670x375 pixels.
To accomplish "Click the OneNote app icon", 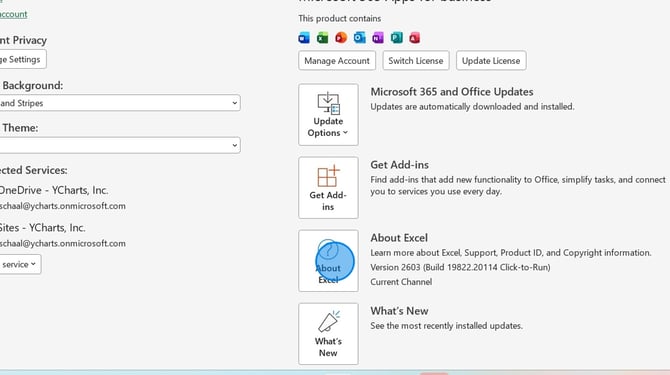I will pos(378,38).
